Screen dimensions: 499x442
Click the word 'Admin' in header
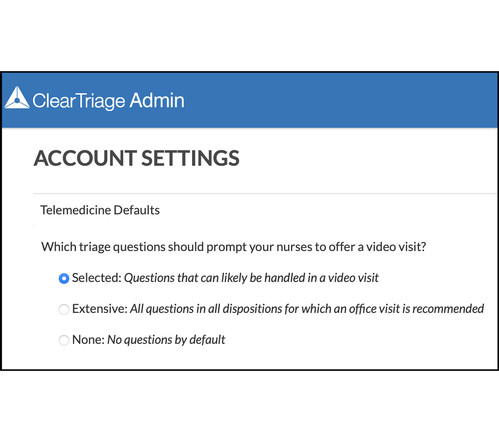click(157, 100)
